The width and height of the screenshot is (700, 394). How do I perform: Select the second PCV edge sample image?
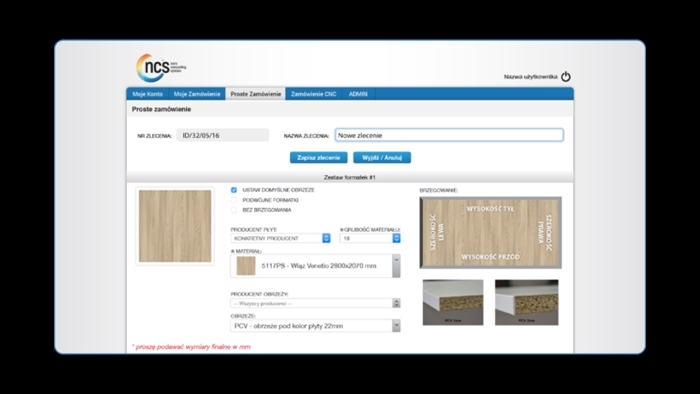pos(526,302)
